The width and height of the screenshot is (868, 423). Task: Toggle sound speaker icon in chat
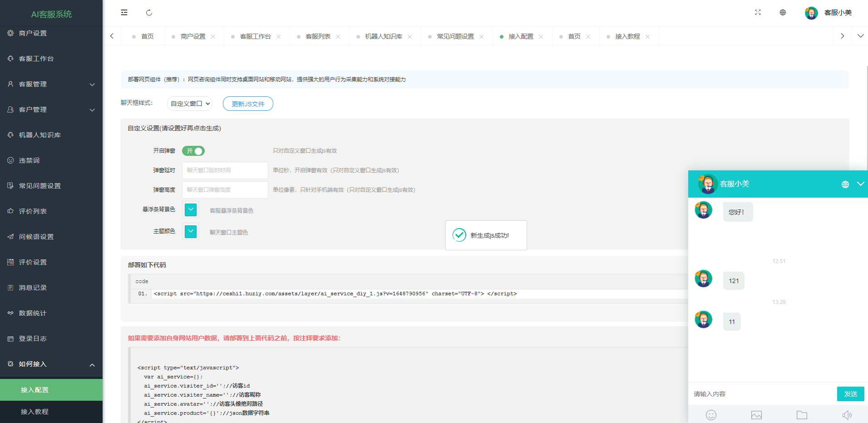click(x=847, y=415)
